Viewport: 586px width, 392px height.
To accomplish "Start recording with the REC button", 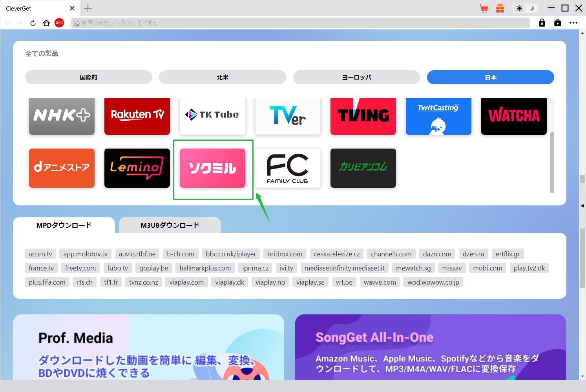I will coord(59,23).
